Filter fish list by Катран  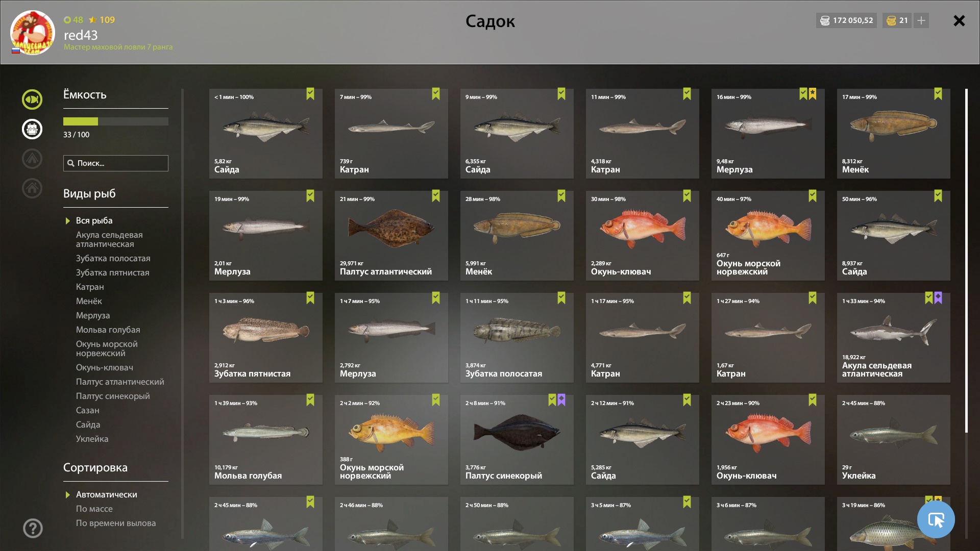pos(90,287)
